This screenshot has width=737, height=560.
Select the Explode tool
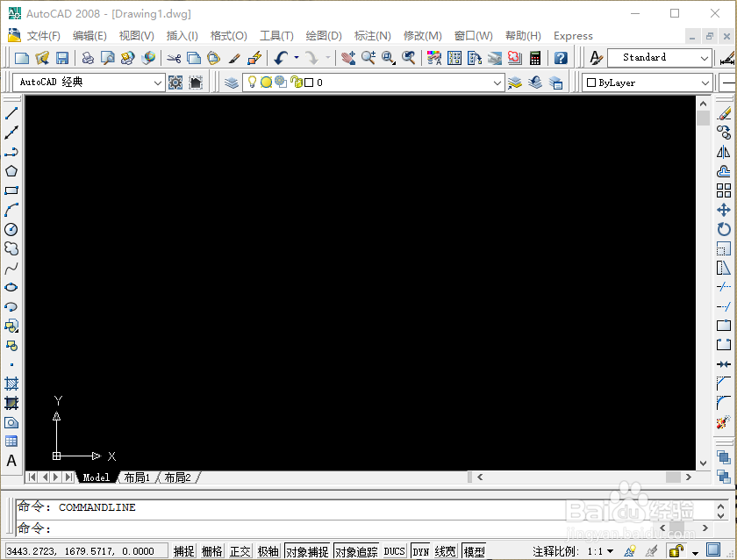(724, 422)
